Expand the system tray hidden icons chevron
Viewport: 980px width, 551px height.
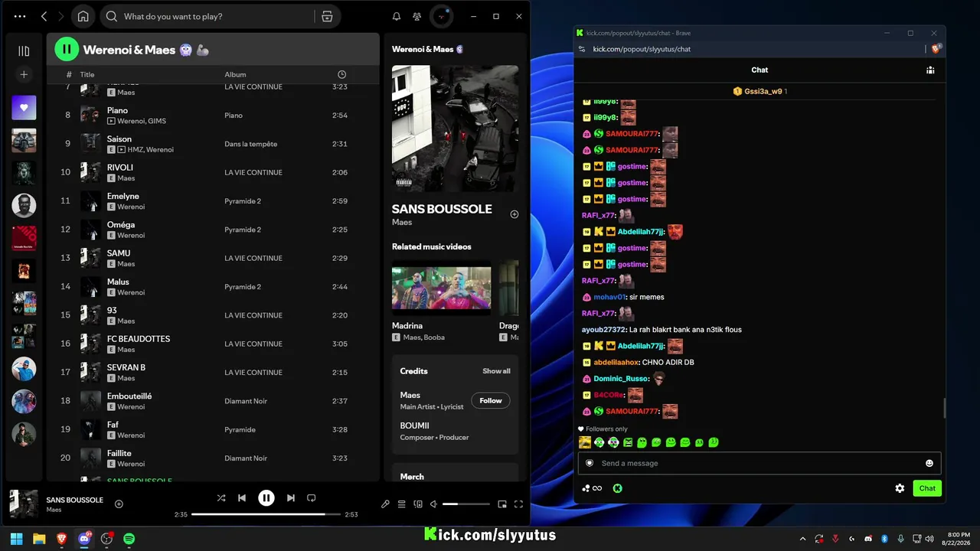[x=802, y=539]
